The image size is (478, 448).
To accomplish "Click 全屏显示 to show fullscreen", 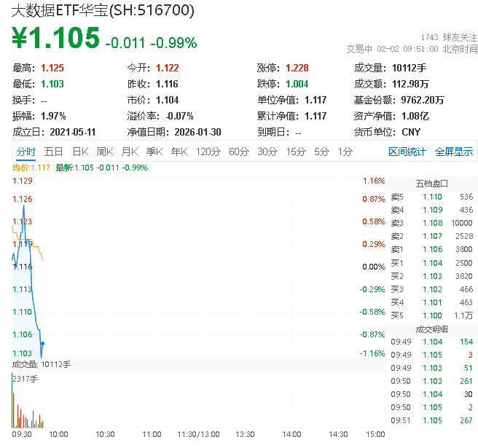I will [454, 152].
